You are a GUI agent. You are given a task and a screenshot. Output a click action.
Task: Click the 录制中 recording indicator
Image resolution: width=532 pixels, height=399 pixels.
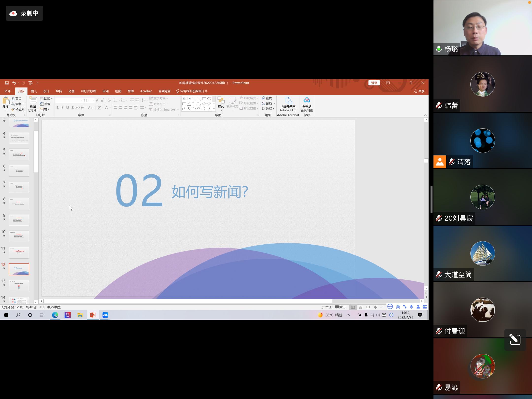click(x=24, y=13)
